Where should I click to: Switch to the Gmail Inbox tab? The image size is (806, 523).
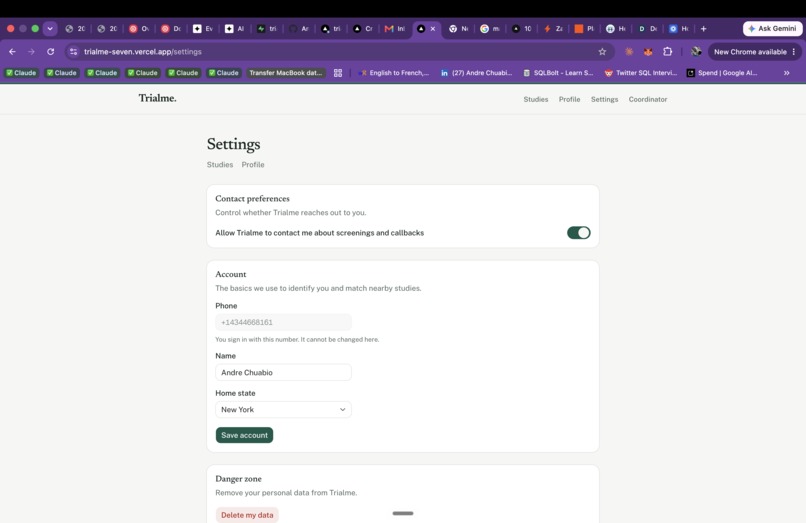[x=395, y=29]
